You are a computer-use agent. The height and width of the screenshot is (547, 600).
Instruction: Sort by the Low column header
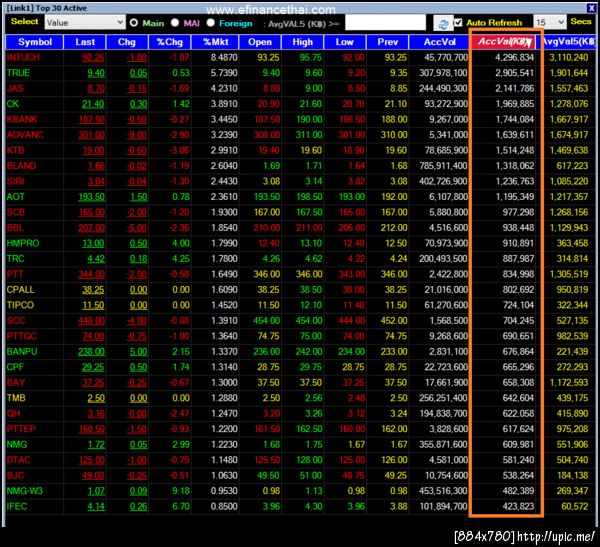tap(345, 42)
